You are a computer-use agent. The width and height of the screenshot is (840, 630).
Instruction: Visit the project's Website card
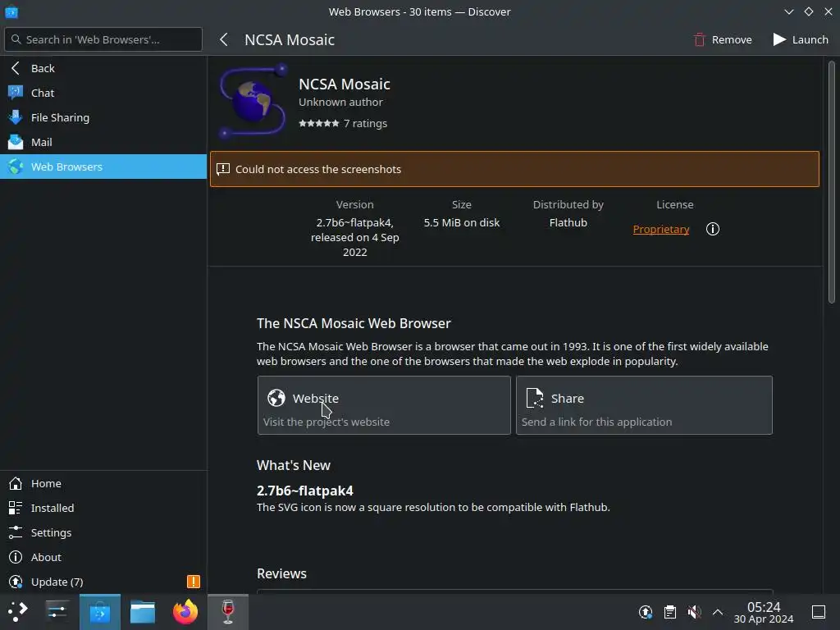click(x=384, y=405)
